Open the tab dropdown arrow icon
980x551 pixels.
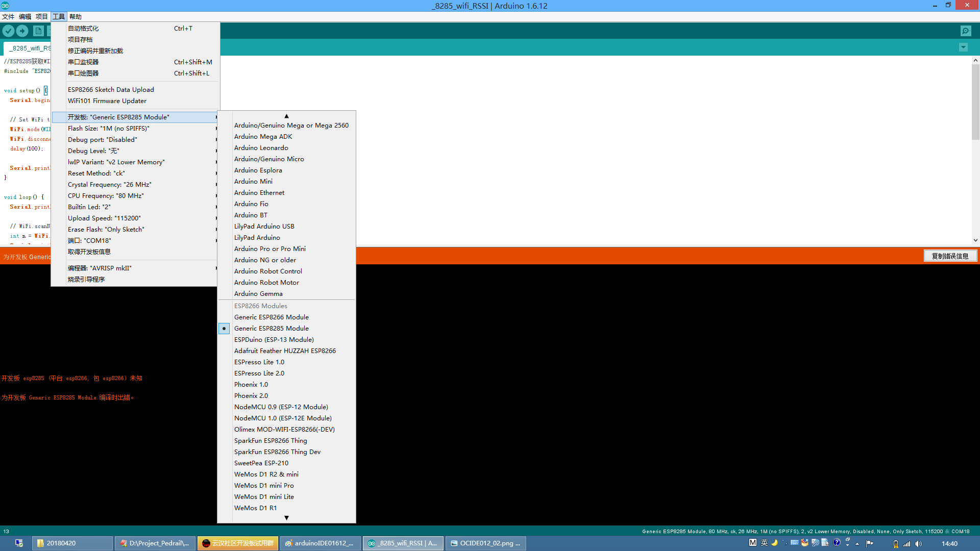963,47
